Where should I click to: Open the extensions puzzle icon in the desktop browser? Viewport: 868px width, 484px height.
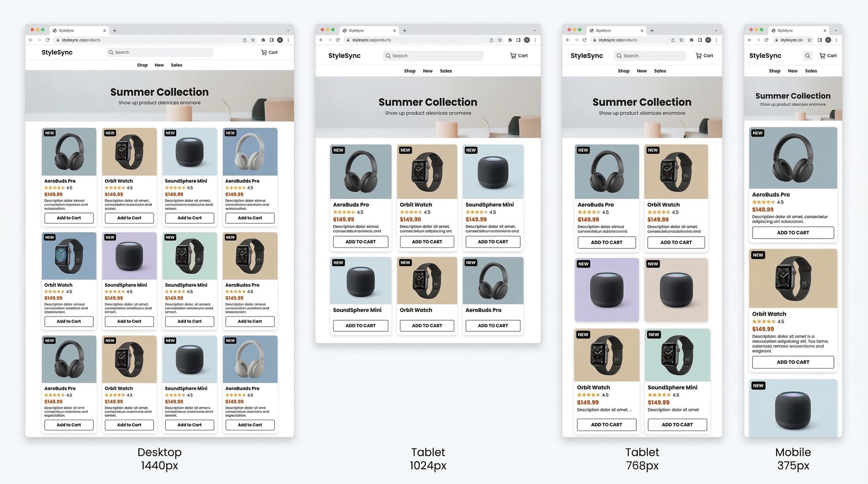pos(263,40)
